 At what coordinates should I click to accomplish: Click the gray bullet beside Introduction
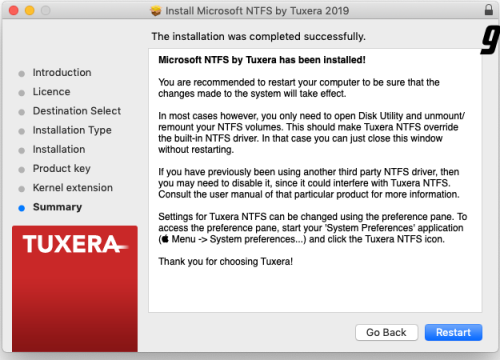coord(22,74)
